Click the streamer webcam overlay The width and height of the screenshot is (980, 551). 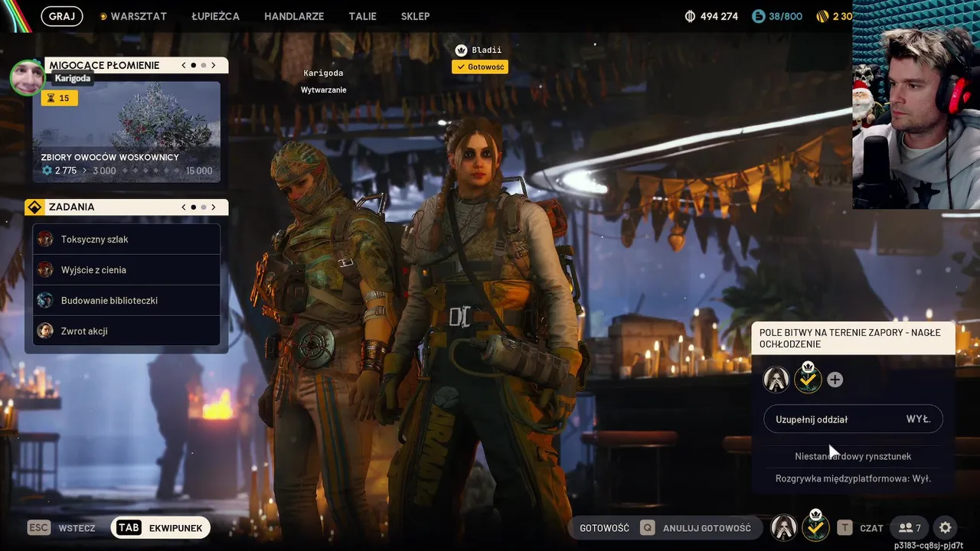916,104
